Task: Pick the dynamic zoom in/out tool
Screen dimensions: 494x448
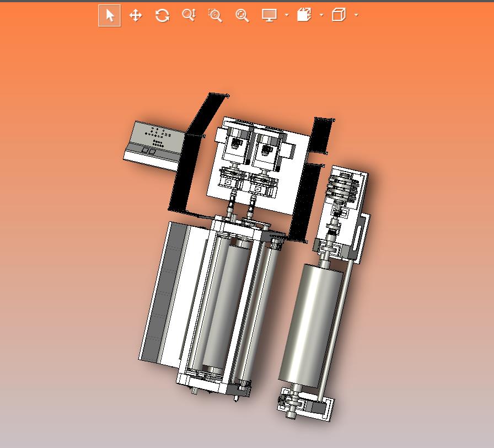Action: 189,15
